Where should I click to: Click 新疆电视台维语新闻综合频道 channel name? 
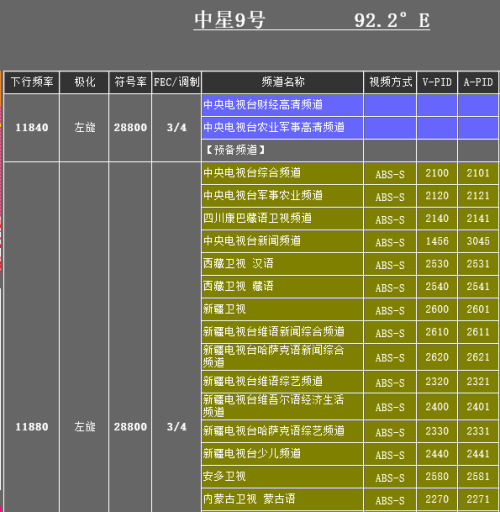tap(274, 332)
